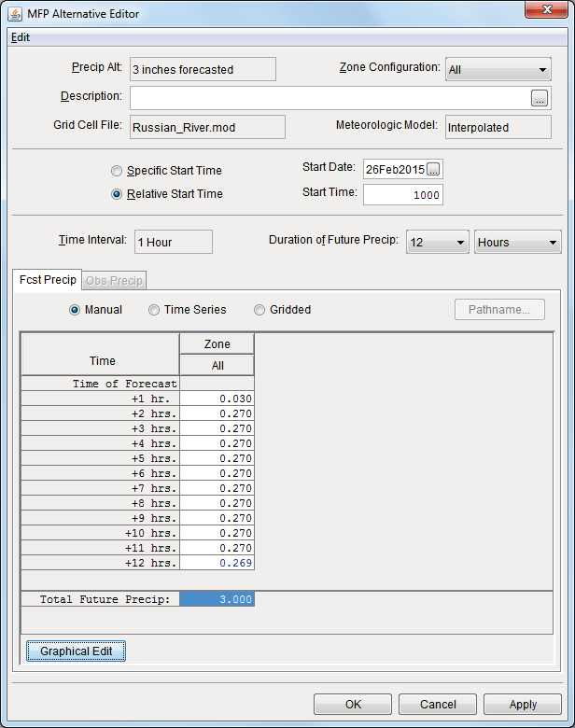This screenshot has width=575, height=728.
Task: Confirm changes with the OK button
Action: (x=352, y=705)
